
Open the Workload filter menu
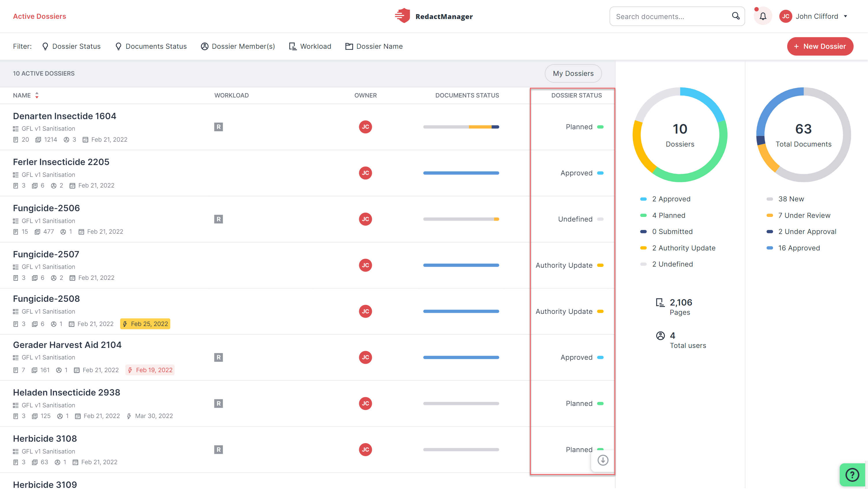coord(310,46)
